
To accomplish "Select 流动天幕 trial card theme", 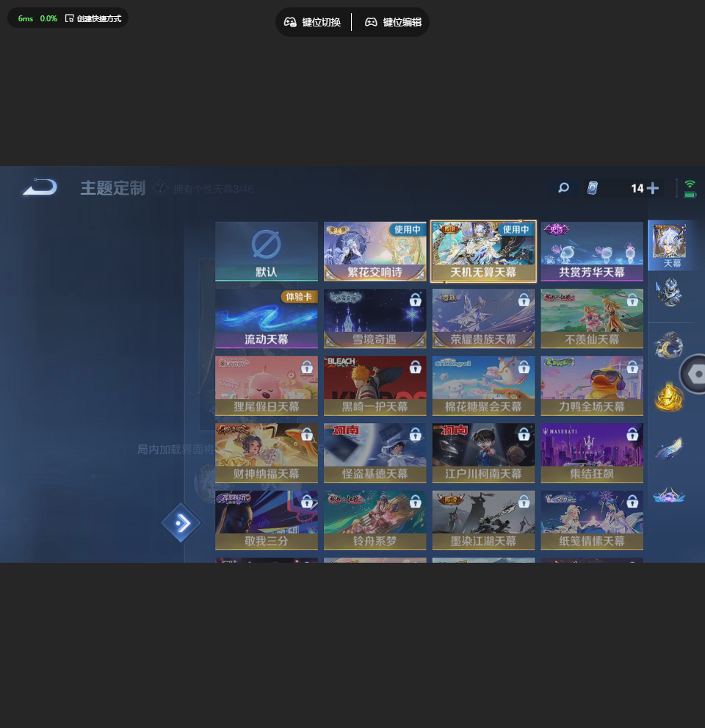I will click(267, 319).
